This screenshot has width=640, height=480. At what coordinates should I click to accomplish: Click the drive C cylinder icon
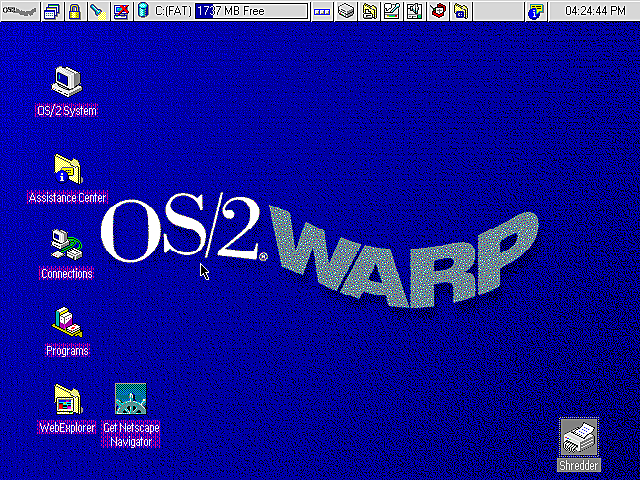click(x=143, y=11)
